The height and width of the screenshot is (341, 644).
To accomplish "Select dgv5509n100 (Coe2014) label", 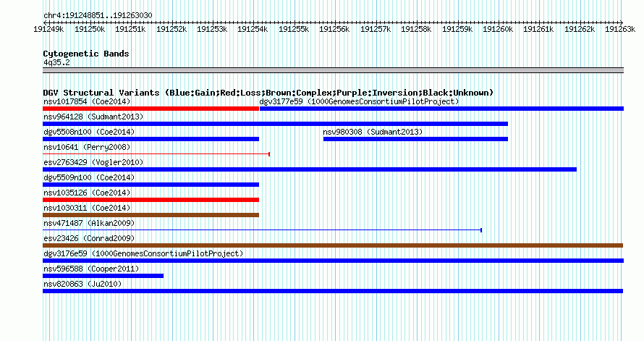I will 89,177.
